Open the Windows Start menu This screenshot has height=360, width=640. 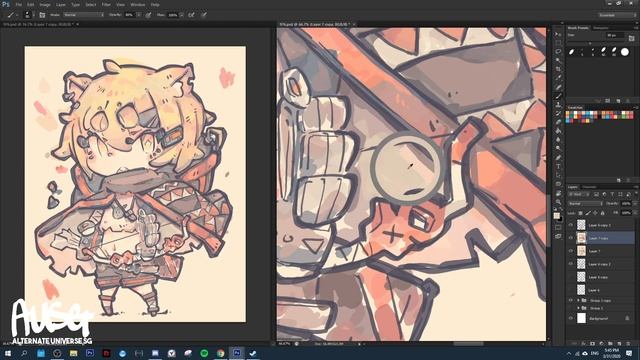pos(8,353)
